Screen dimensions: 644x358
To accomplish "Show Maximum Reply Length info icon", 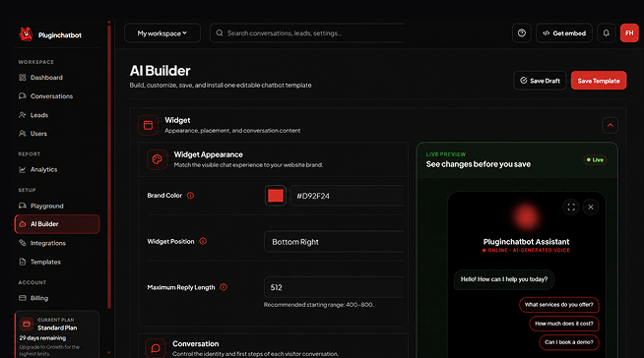I will coord(224,287).
